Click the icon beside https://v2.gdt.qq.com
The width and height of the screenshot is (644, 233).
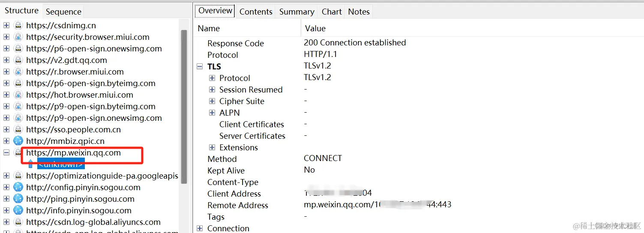click(x=18, y=60)
